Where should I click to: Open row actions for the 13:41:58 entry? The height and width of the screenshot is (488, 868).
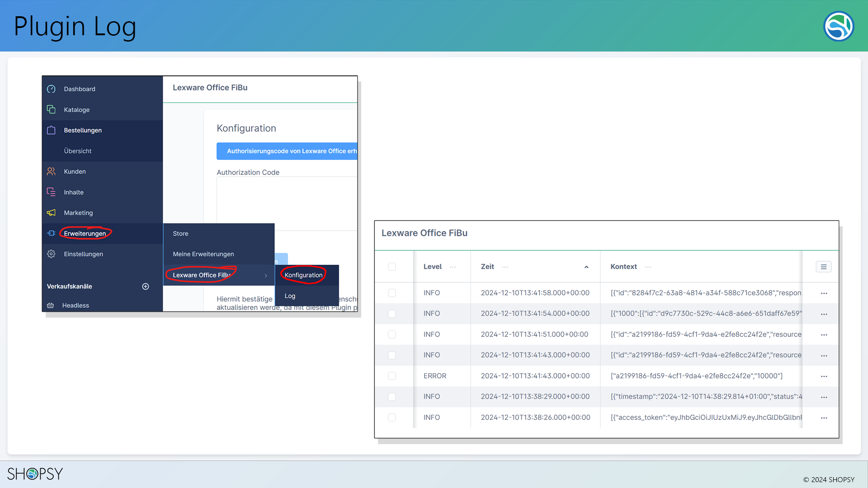pyautogui.click(x=824, y=293)
